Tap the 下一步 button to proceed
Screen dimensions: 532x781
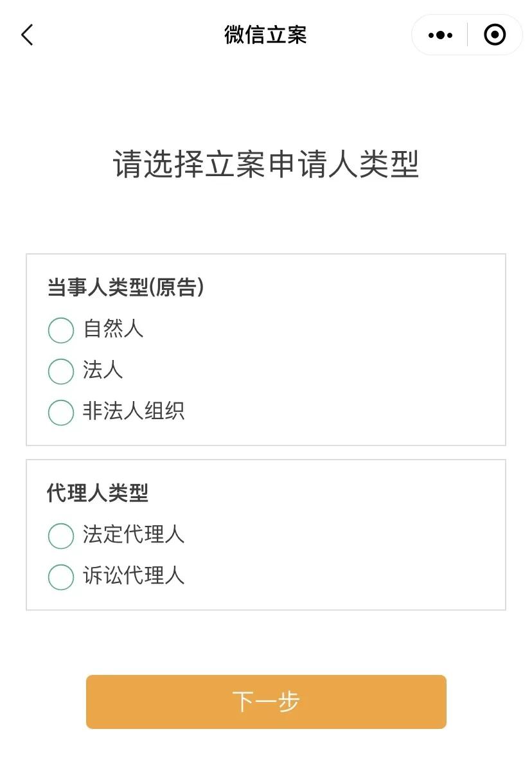(265, 702)
